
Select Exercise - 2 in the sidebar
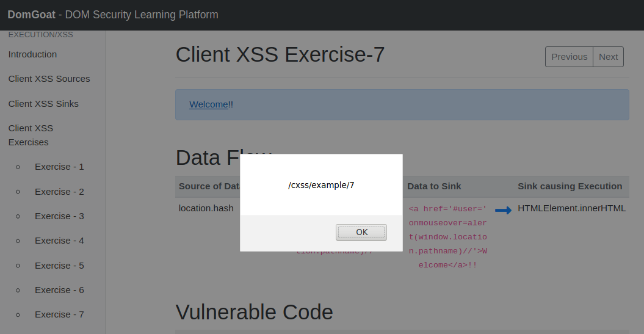tap(59, 192)
